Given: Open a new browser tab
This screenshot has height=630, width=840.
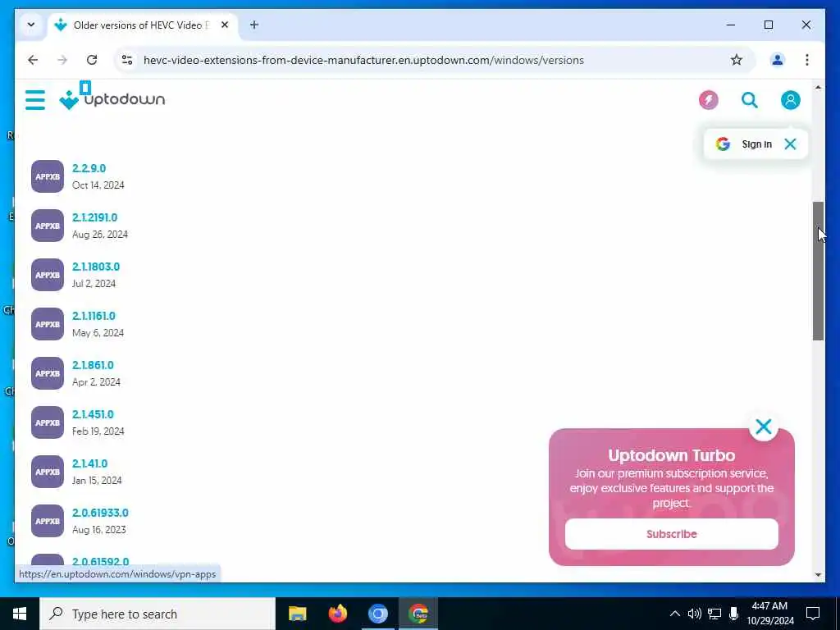Looking at the screenshot, I should 254,25.
